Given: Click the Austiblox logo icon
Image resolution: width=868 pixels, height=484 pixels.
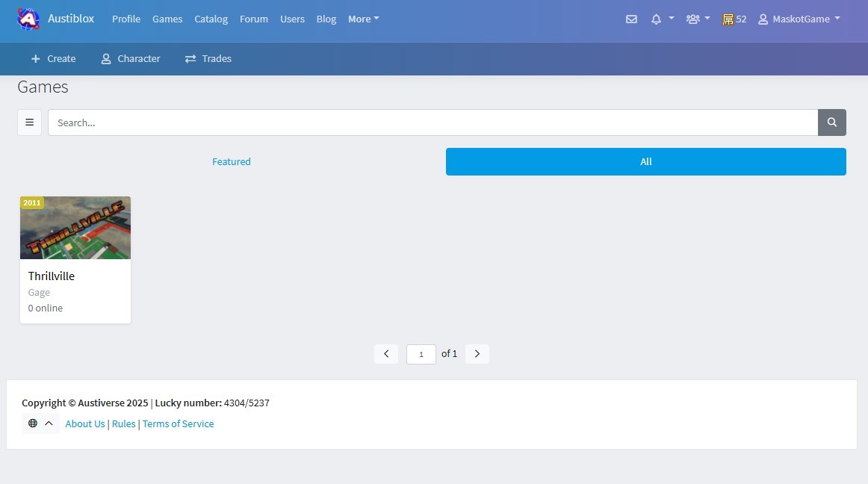Looking at the screenshot, I should point(28,19).
